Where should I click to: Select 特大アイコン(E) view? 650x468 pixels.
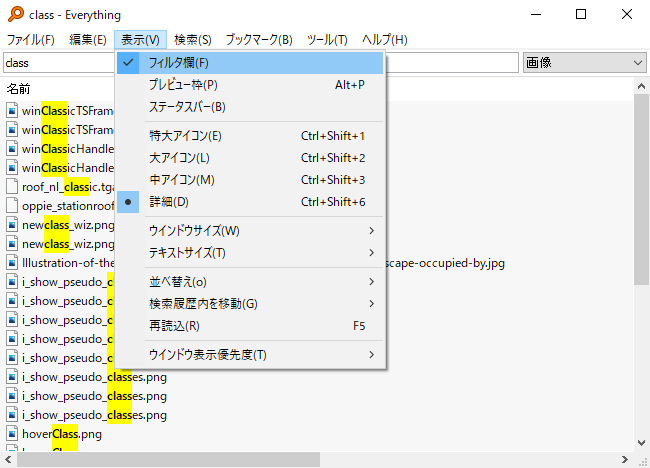[250, 136]
